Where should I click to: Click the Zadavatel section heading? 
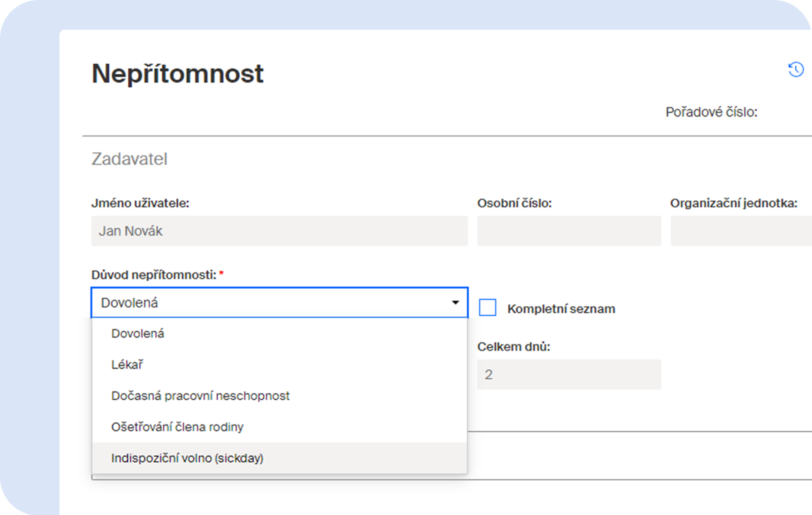coord(130,159)
